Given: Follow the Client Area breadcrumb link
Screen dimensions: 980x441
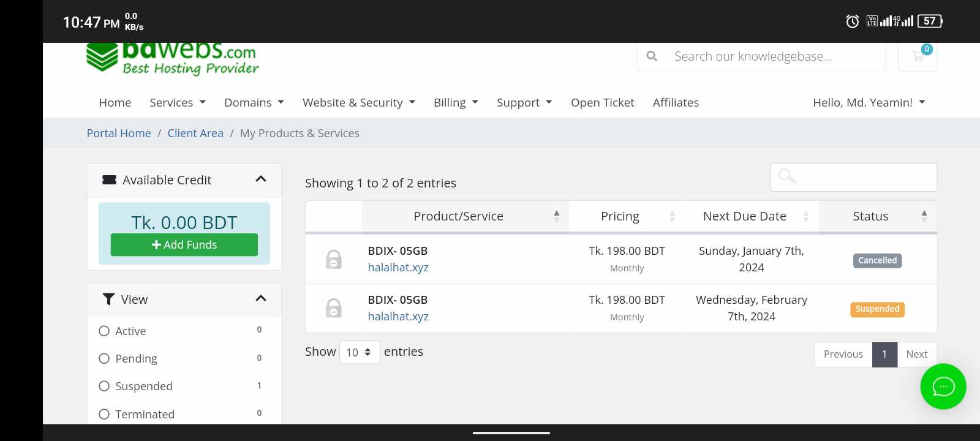Looking at the screenshot, I should (195, 133).
